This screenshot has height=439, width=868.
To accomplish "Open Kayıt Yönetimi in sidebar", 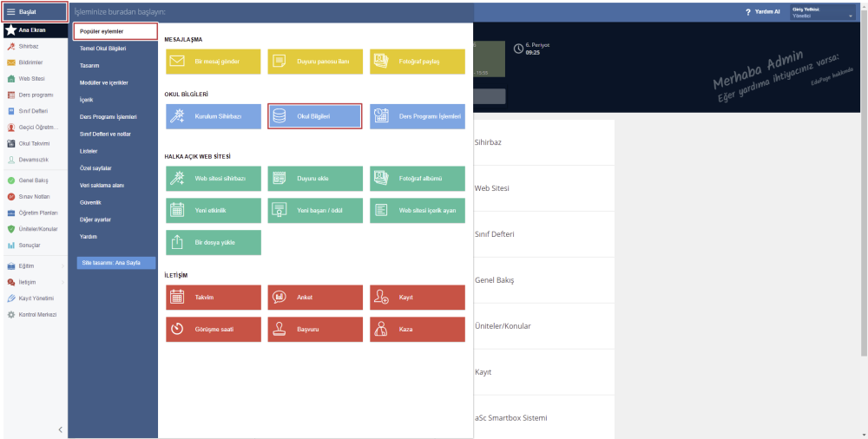I will tap(35, 298).
